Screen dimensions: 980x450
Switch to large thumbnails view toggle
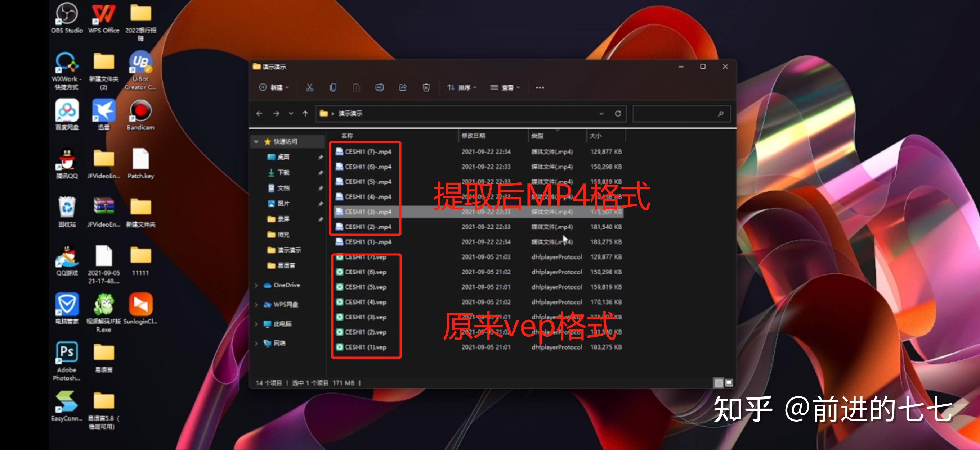coord(729,383)
